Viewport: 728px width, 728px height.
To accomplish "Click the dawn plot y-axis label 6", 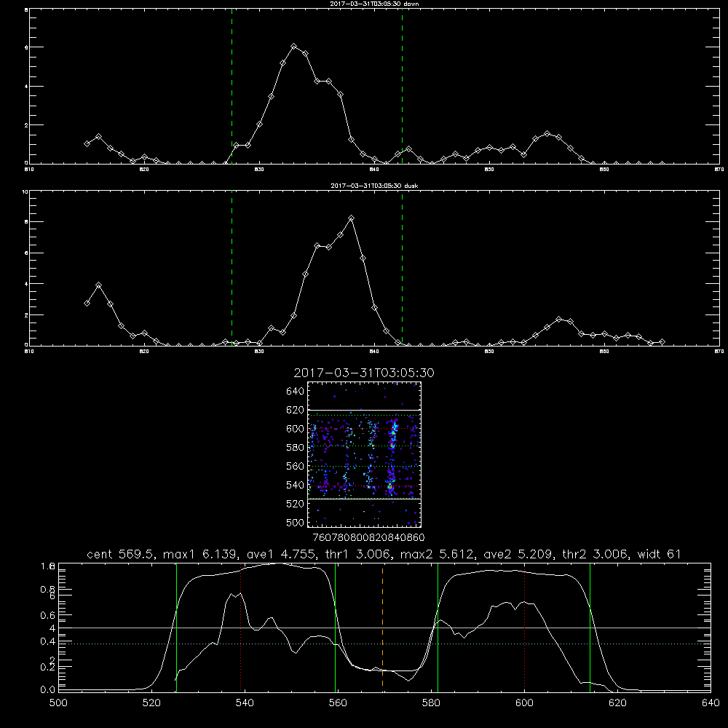I will pos(26,47).
